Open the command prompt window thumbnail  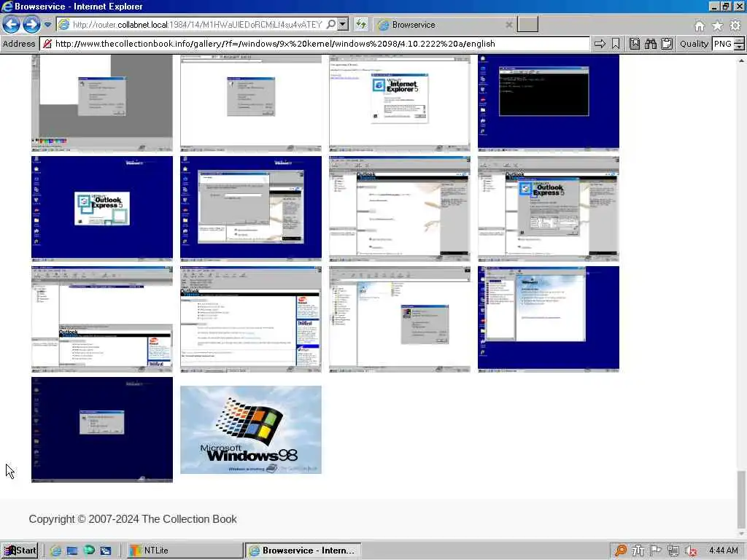coord(549,102)
